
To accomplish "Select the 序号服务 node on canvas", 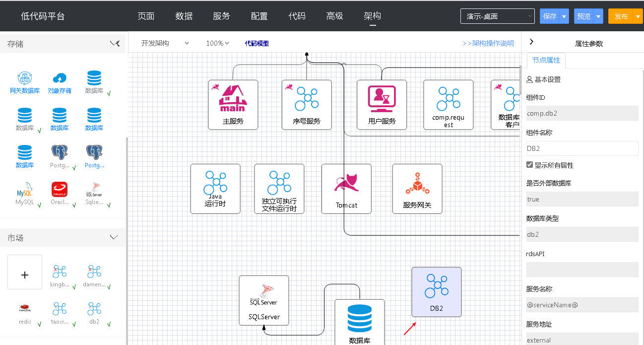I will pos(307,105).
